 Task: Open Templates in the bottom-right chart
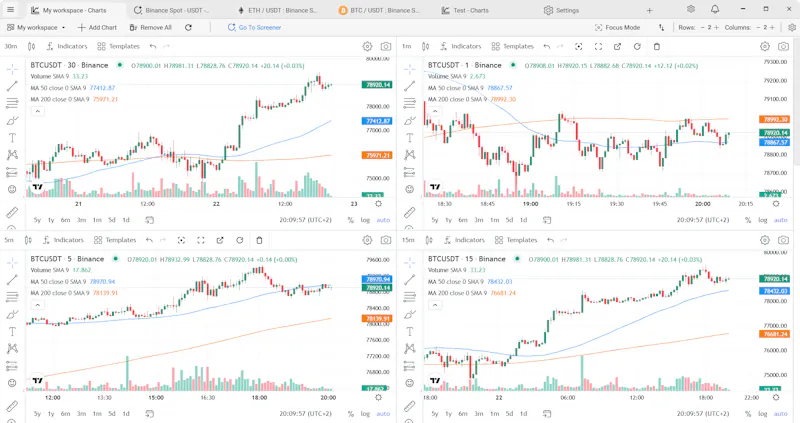click(x=516, y=240)
